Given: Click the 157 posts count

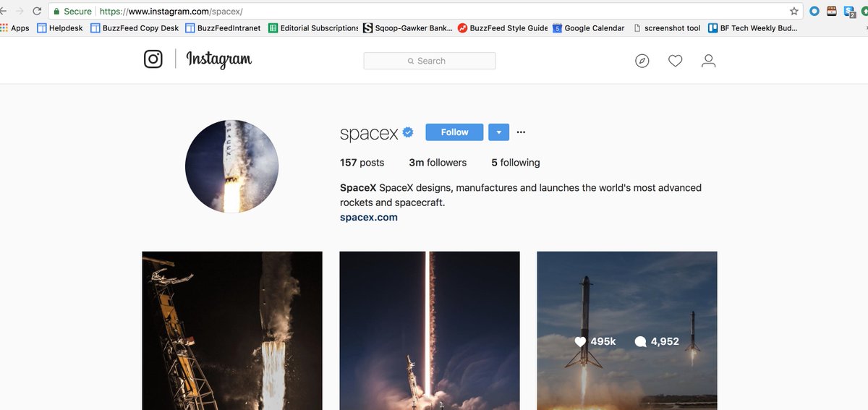Looking at the screenshot, I should (362, 163).
